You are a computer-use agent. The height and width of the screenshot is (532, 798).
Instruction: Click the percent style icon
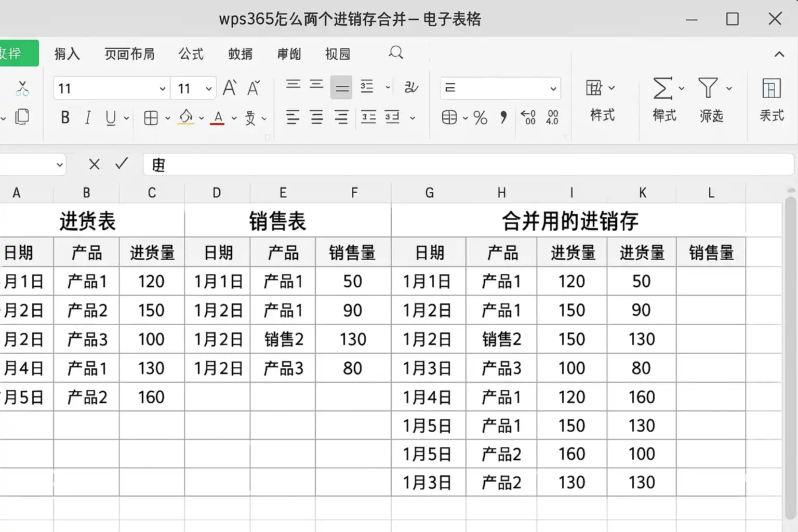481,118
